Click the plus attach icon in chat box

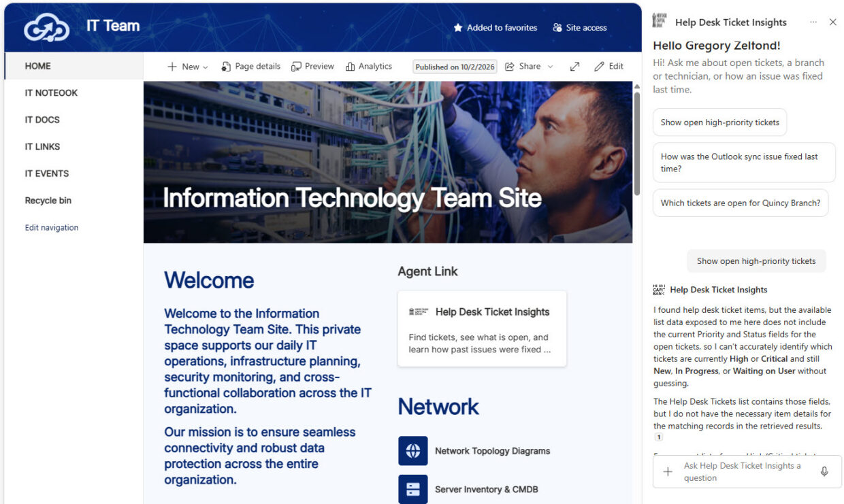668,471
